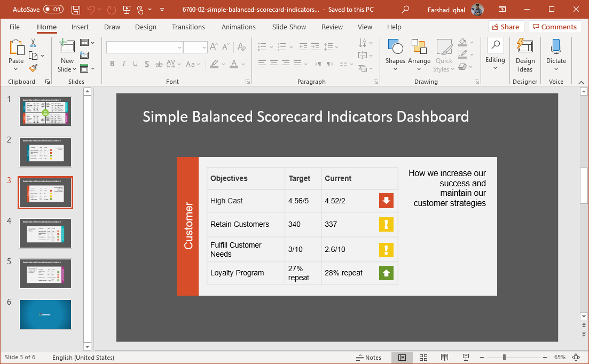
Task: Open Design Ideas pane
Action: (x=525, y=56)
